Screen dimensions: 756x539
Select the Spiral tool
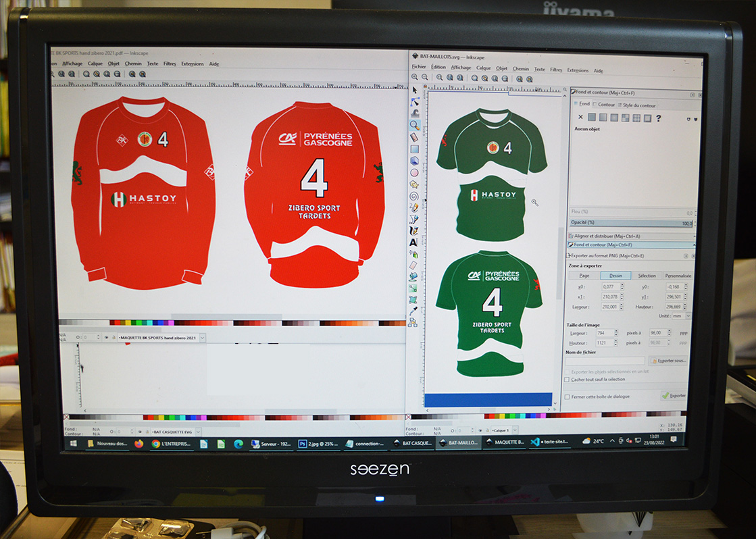tap(414, 196)
